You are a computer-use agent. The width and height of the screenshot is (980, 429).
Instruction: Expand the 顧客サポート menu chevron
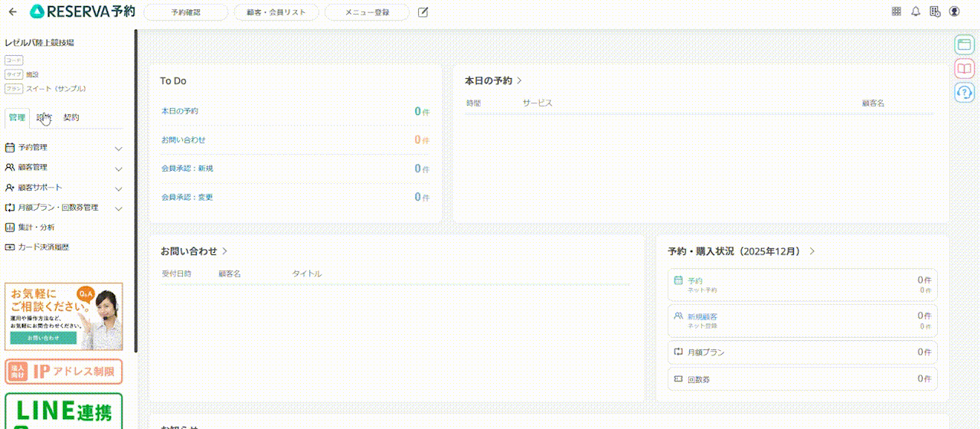click(x=119, y=188)
